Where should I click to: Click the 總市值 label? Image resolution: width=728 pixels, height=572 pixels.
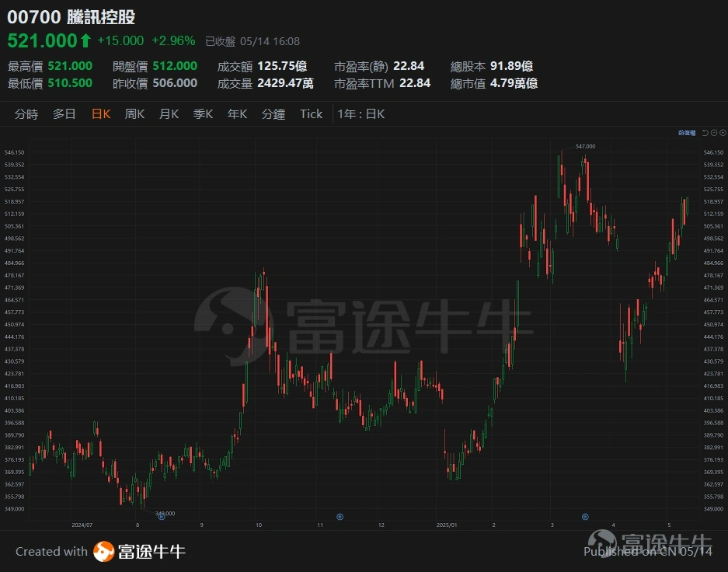click(468, 84)
